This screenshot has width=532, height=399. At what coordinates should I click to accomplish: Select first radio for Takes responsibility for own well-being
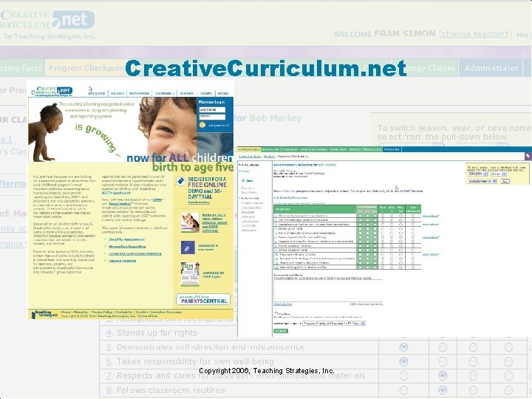403,361
